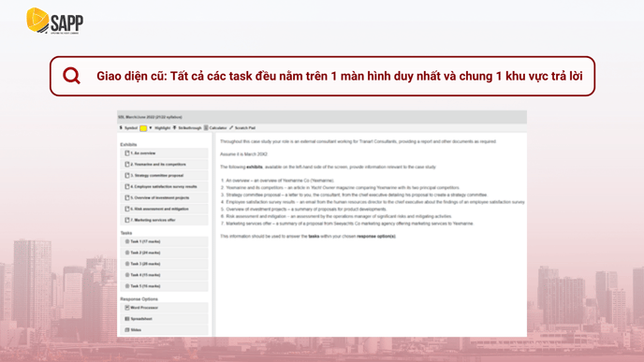Open exhibit 6. Risk assessment and mitigation
This screenshot has height=362, width=644.
[x=165, y=209]
